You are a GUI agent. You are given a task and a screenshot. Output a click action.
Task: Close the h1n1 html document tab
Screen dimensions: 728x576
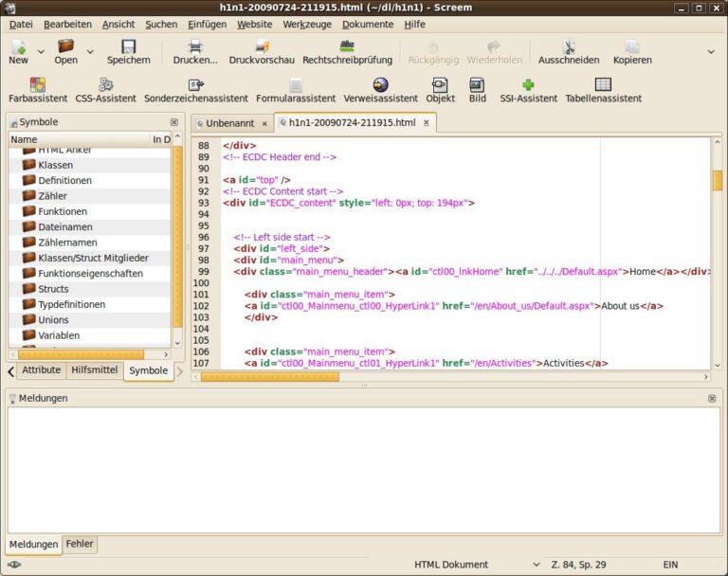tap(427, 122)
